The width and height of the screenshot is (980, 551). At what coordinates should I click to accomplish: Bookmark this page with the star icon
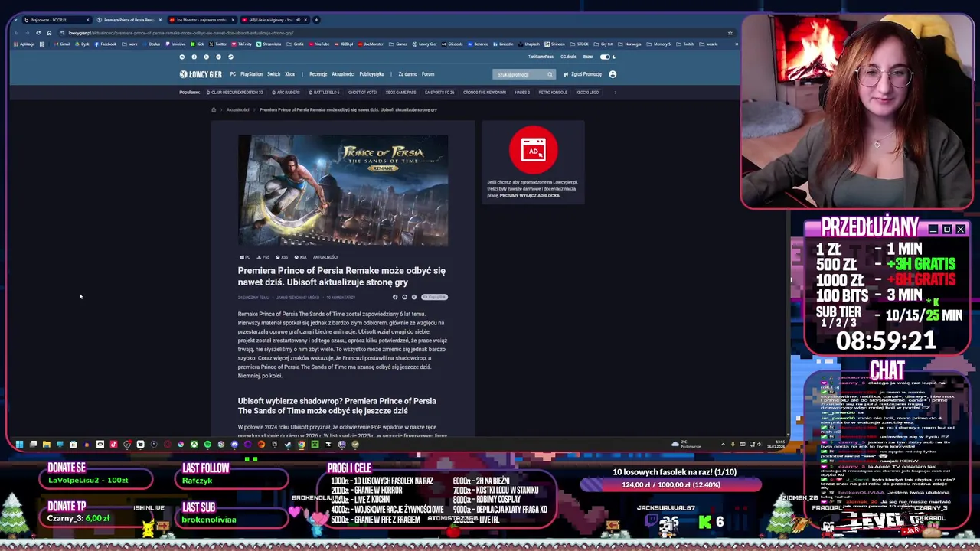(x=730, y=33)
